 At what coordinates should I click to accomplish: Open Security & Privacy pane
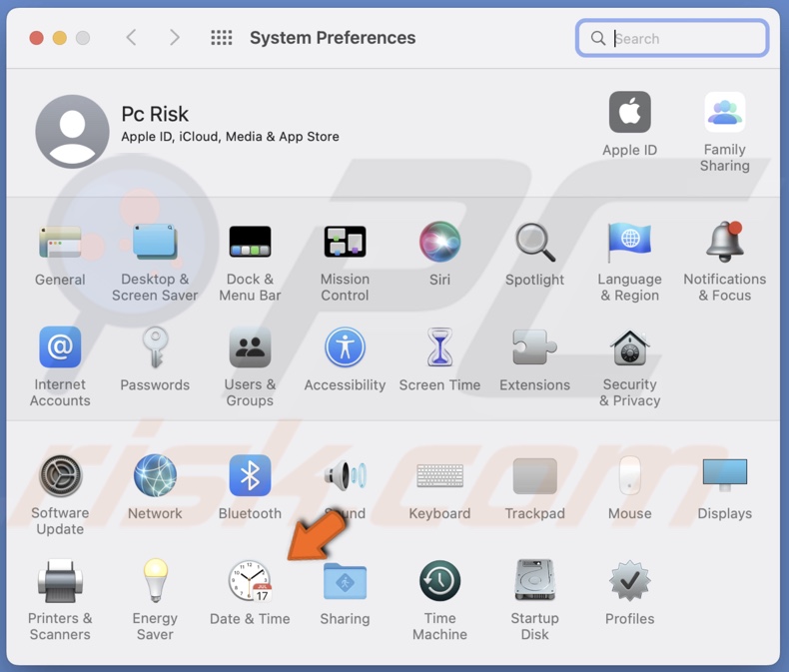(x=629, y=350)
